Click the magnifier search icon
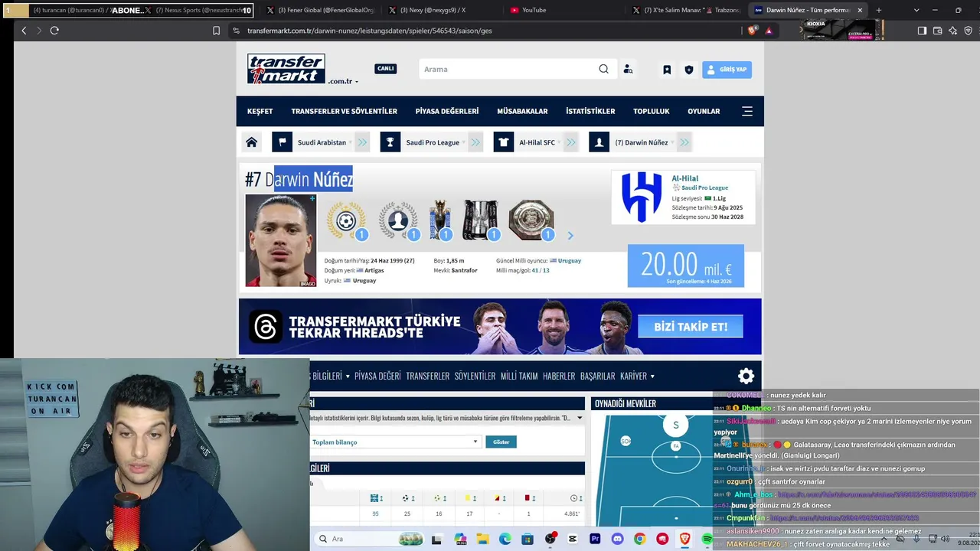 (x=604, y=69)
